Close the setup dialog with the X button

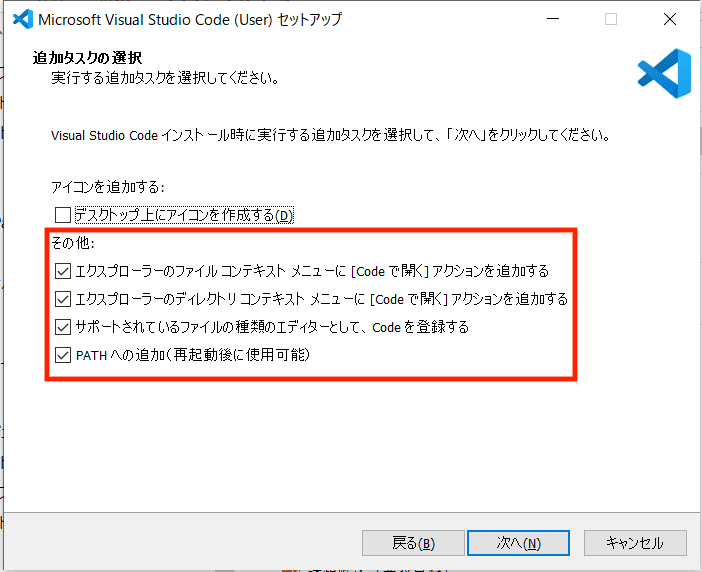(669, 19)
